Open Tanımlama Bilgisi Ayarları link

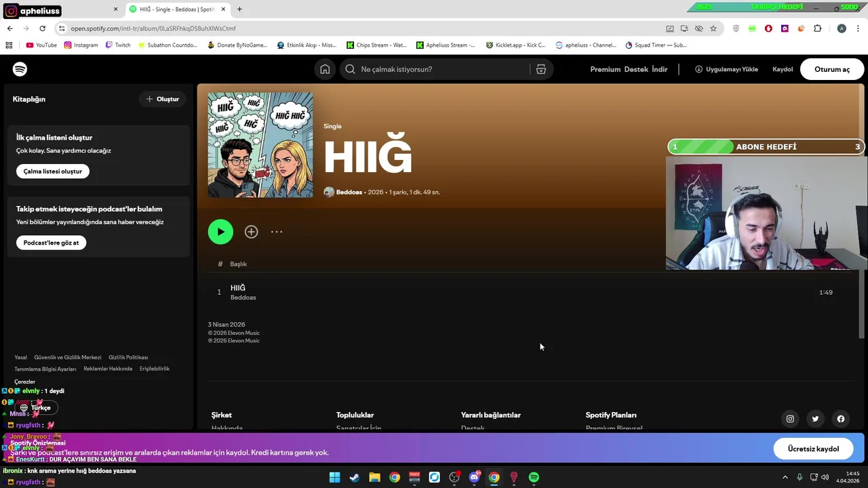45,369
